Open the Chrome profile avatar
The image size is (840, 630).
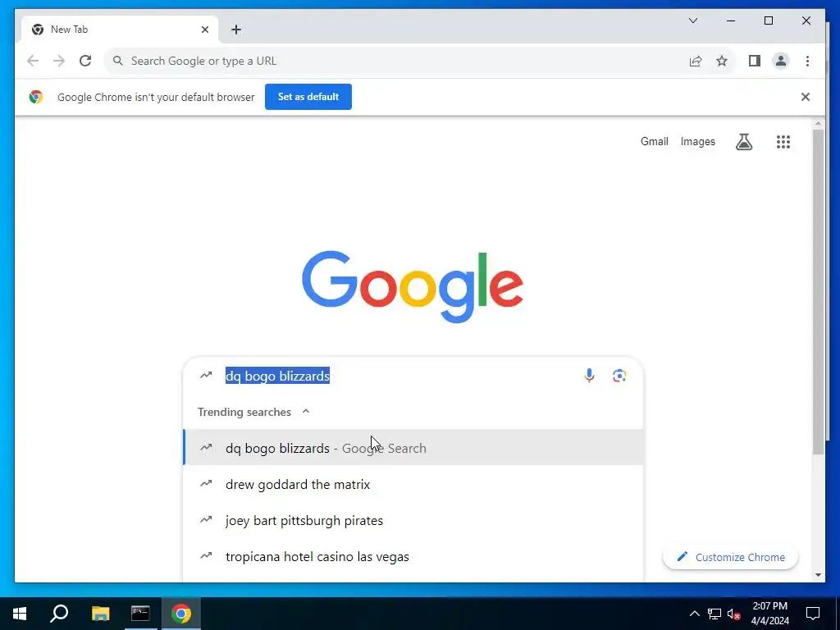[781, 61]
